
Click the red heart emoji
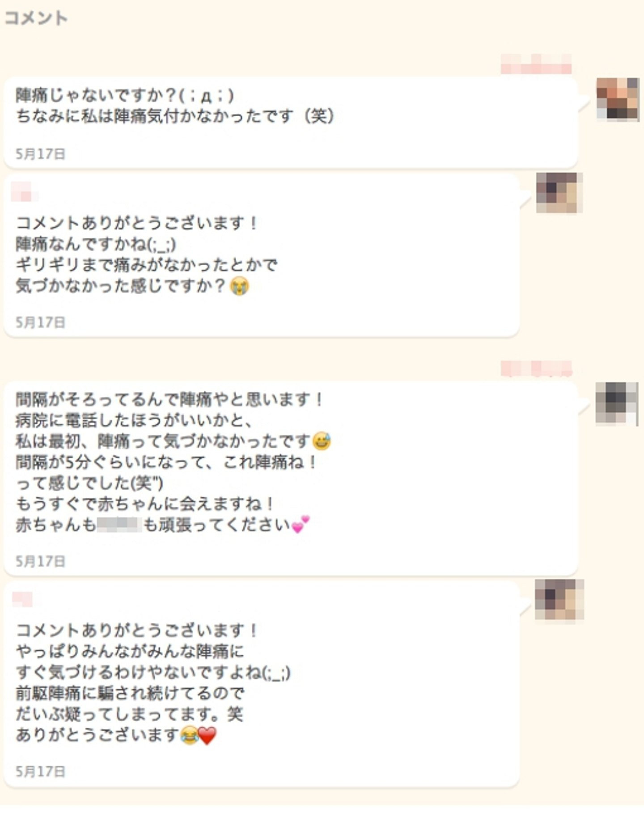(x=207, y=735)
